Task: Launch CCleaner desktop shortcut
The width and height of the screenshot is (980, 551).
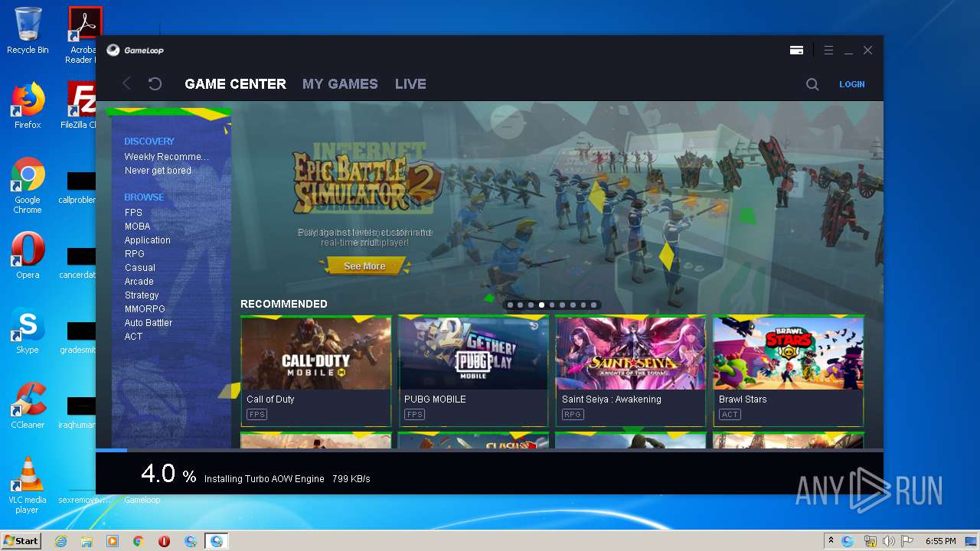Action: [28, 406]
